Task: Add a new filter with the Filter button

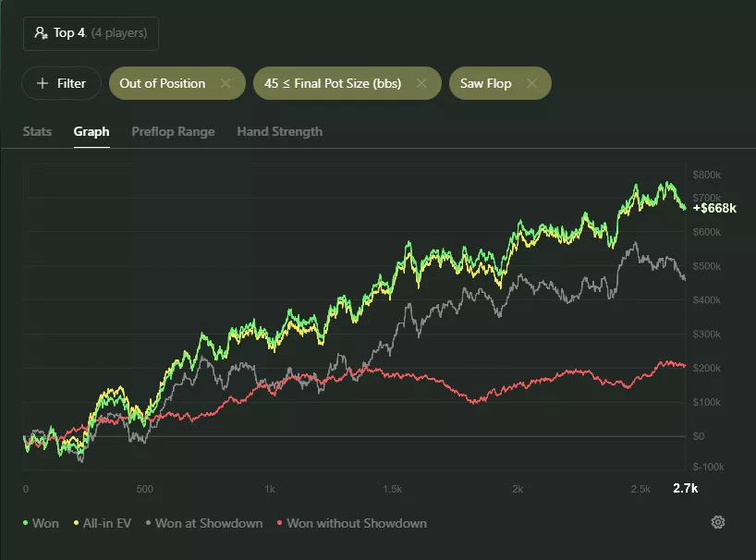Action: point(61,83)
